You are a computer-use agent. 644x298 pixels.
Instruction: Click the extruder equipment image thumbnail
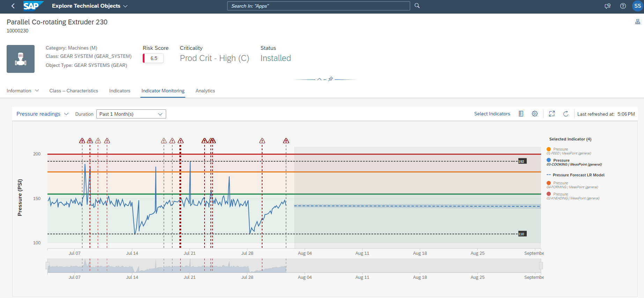tap(21, 59)
